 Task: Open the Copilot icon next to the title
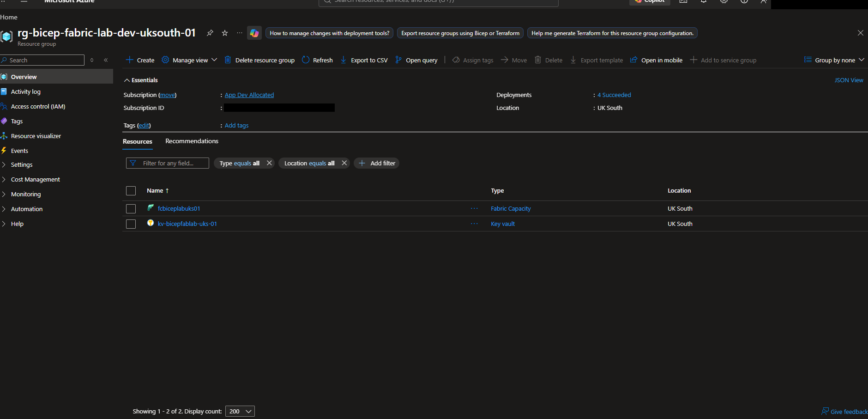point(254,33)
